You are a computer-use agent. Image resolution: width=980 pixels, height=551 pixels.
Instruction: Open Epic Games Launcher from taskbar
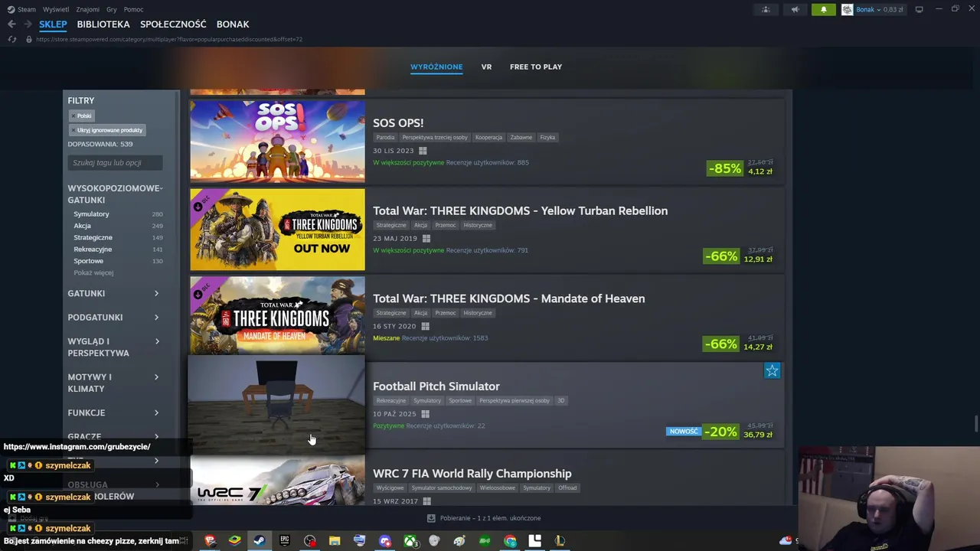click(x=284, y=540)
